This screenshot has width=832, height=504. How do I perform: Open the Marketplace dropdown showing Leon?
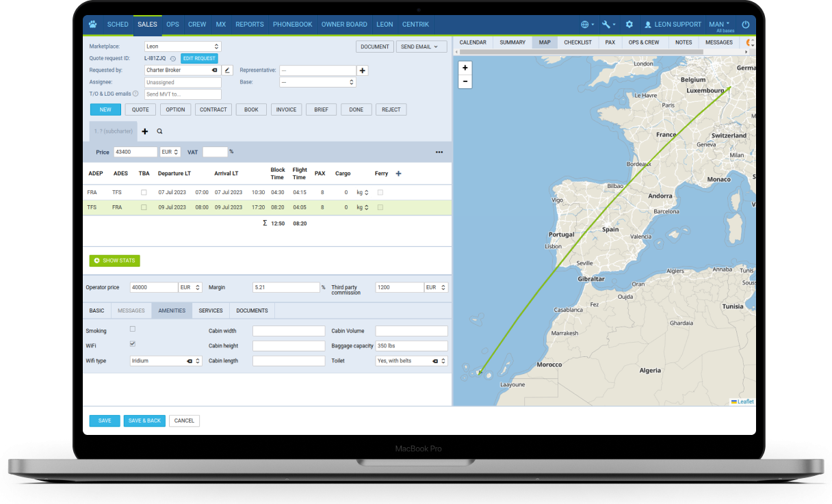click(183, 46)
